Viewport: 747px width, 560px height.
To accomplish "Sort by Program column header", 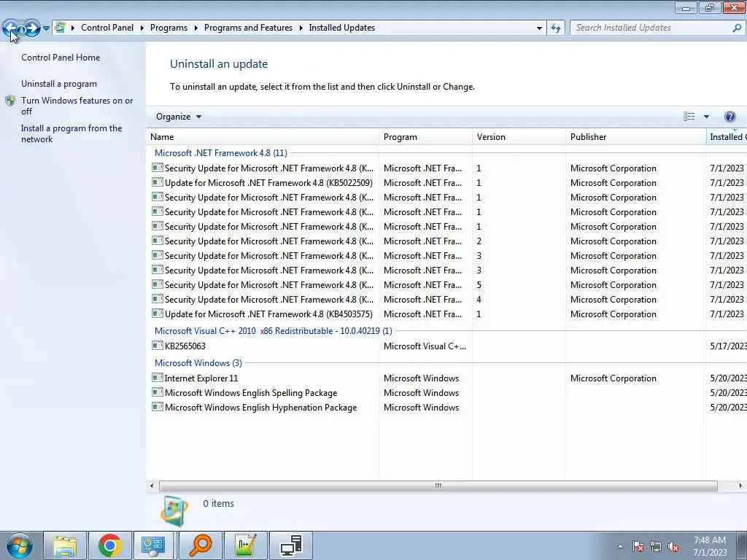I will pos(425,136).
